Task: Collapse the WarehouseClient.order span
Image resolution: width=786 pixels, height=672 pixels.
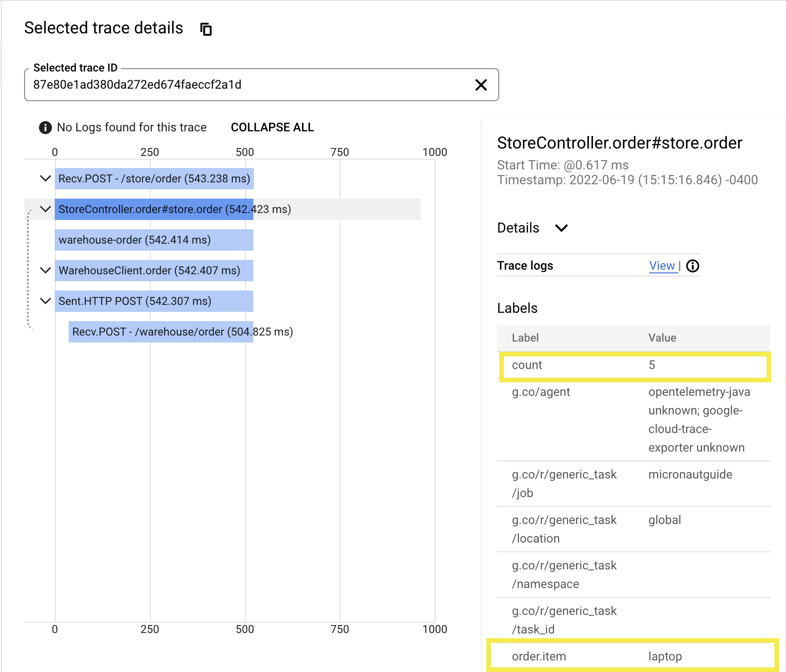Action: click(x=45, y=270)
